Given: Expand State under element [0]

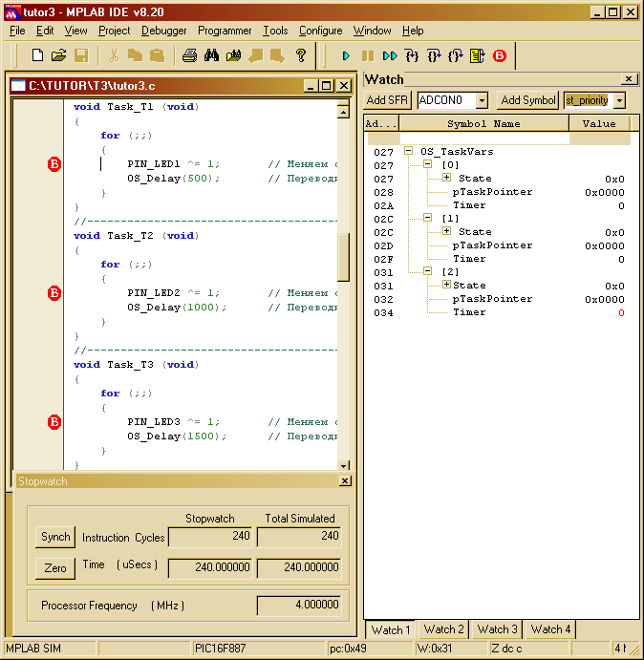Looking at the screenshot, I should coord(447,178).
